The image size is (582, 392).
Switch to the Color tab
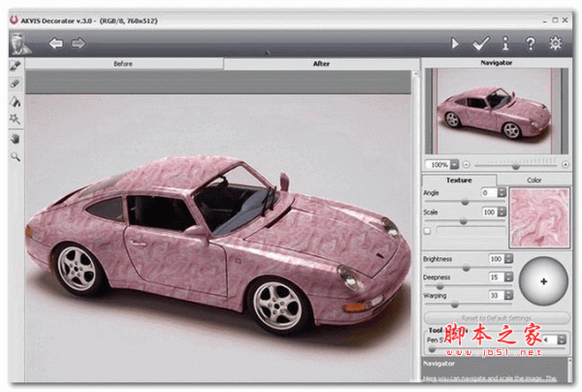[533, 180]
